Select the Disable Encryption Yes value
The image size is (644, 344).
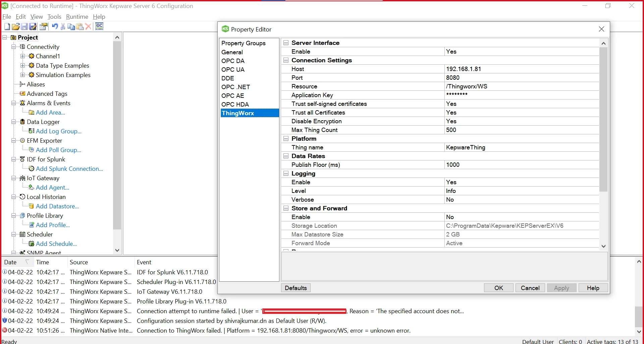pos(522,121)
